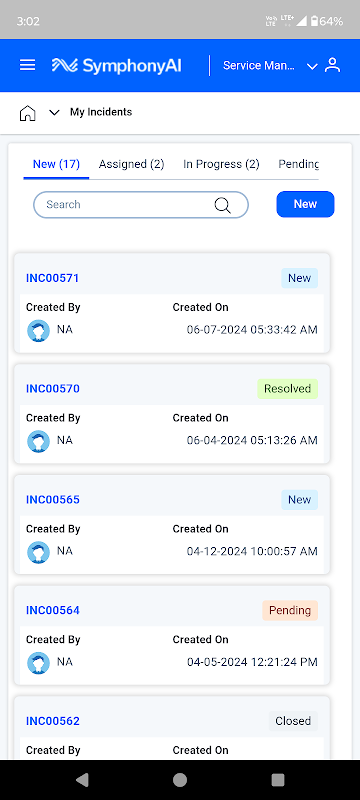This screenshot has width=360, height=800.
Task: Tap the Resolved status badge on INC00570
Action: click(288, 389)
